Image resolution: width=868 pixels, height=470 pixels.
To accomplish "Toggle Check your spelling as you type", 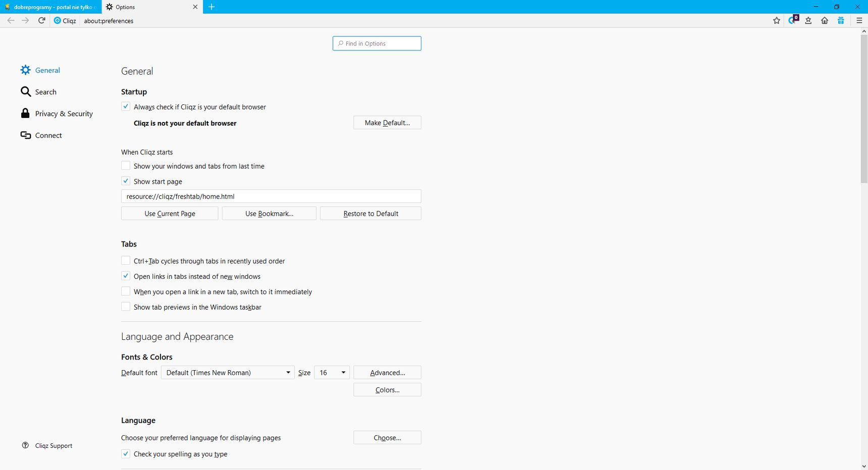I will [x=126, y=453].
